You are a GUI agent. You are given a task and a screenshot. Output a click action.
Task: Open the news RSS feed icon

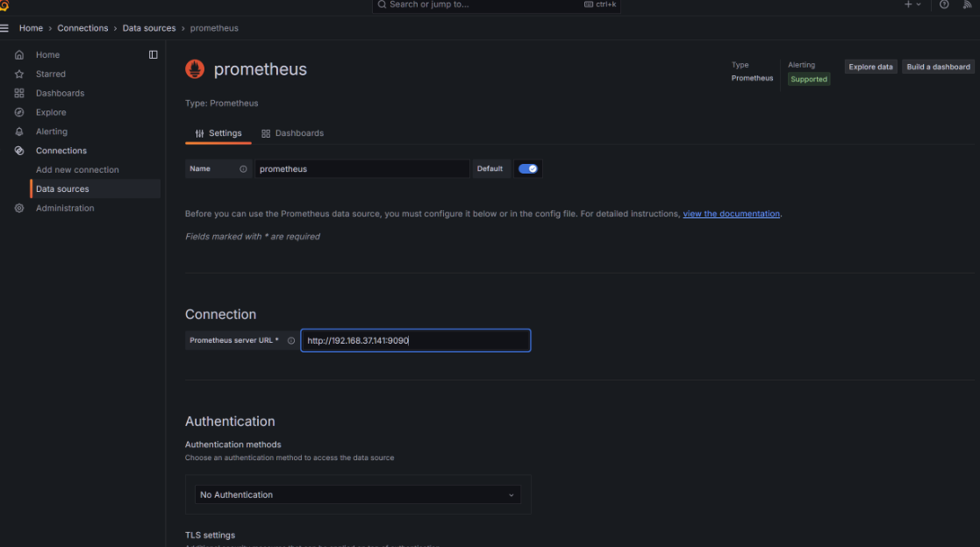[x=968, y=4]
